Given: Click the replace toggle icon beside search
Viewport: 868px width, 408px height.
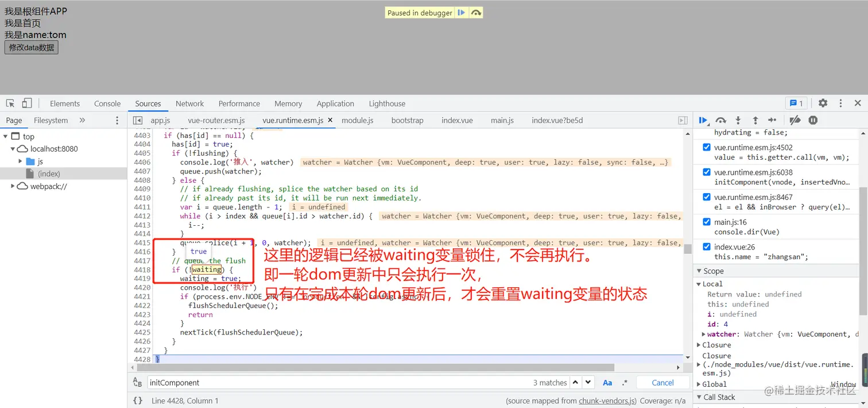Looking at the screenshot, I should (137, 383).
